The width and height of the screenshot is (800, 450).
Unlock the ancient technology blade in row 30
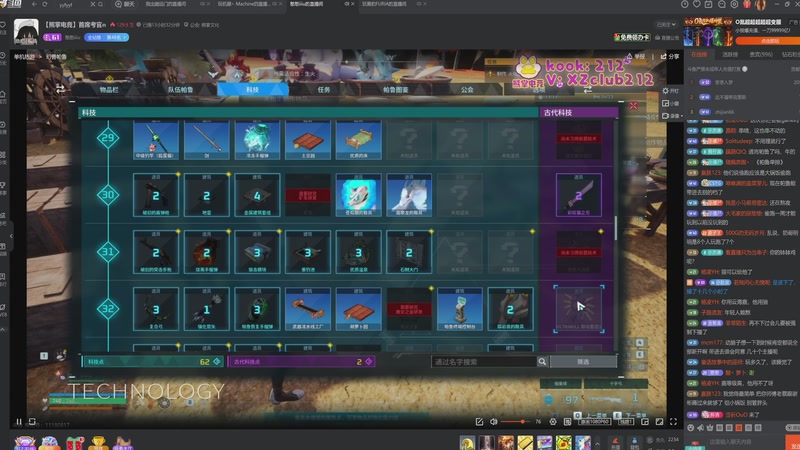[x=579, y=195]
